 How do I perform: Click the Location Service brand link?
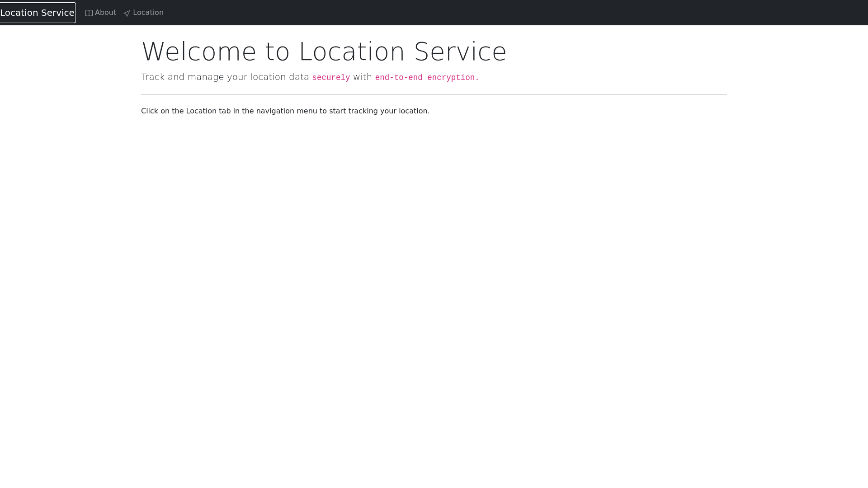click(x=38, y=13)
